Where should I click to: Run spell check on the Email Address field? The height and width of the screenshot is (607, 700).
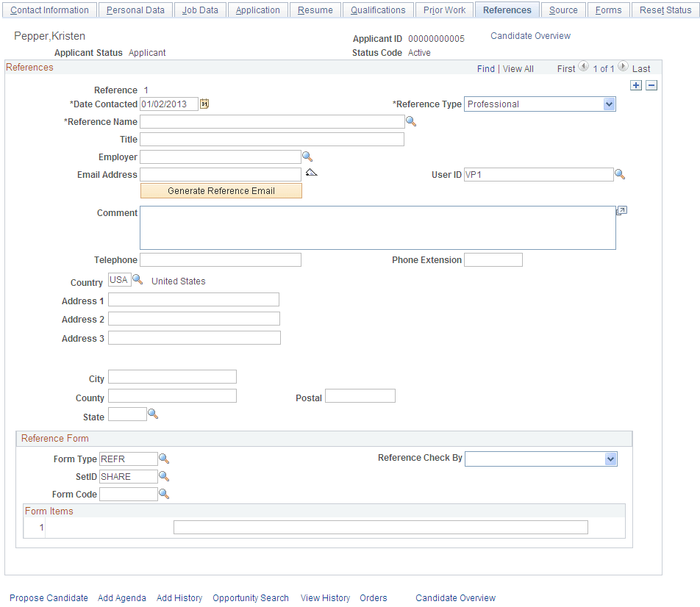[311, 171]
